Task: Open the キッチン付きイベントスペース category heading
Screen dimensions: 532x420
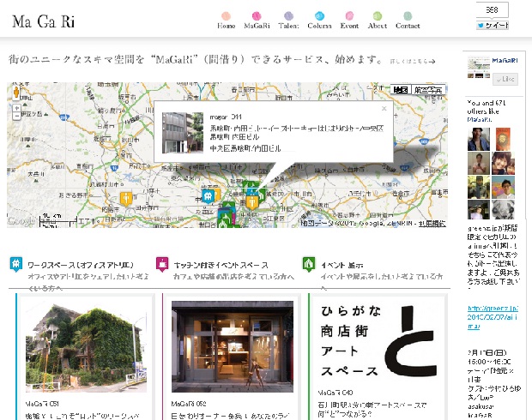Action: click(x=221, y=265)
